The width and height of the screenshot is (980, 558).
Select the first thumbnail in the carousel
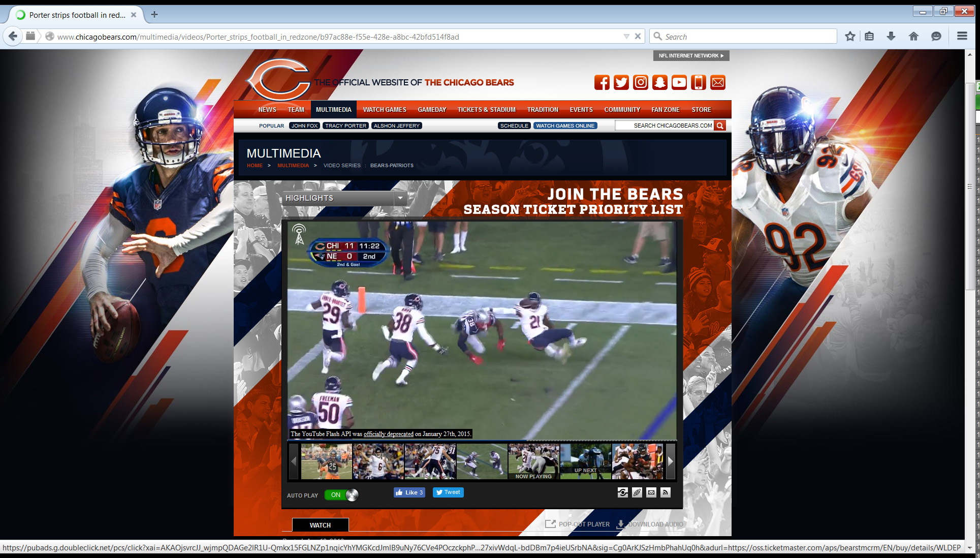(x=327, y=461)
